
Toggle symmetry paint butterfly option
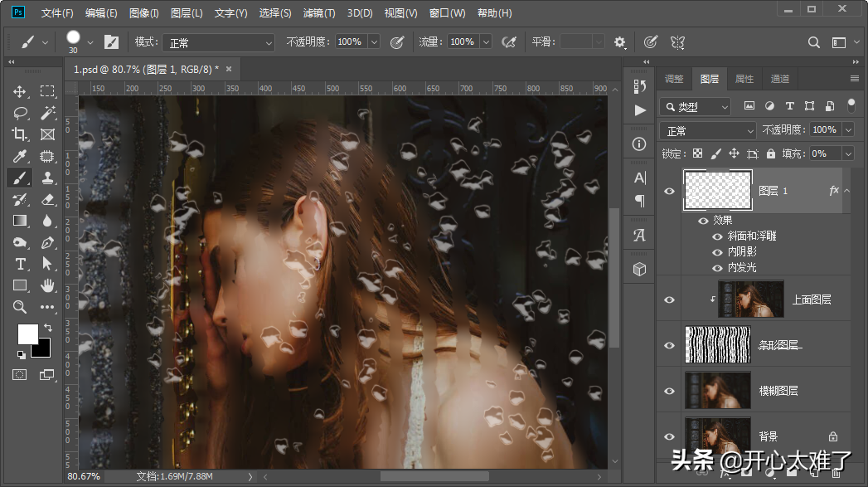point(677,42)
